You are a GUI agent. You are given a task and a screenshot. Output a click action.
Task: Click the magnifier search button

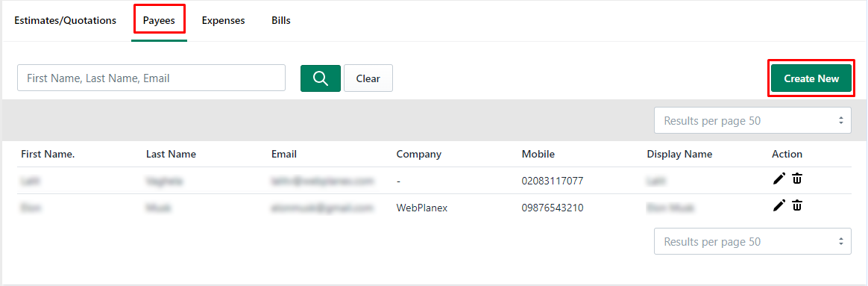pyautogui.click(x=321, y=78)
